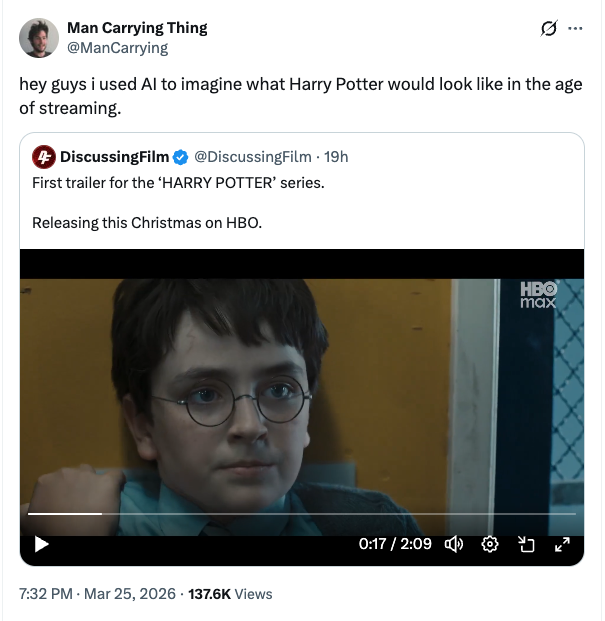The height and width of the screenshot is (621, 605).
Task: Open the three-dot more options menu
Action: (x=575, y=28)
